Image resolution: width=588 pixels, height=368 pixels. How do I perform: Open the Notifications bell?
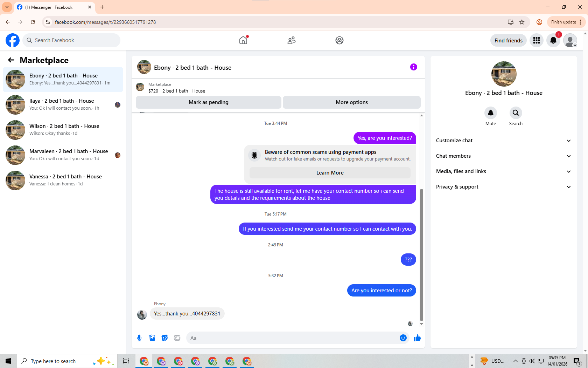(553, 40)
